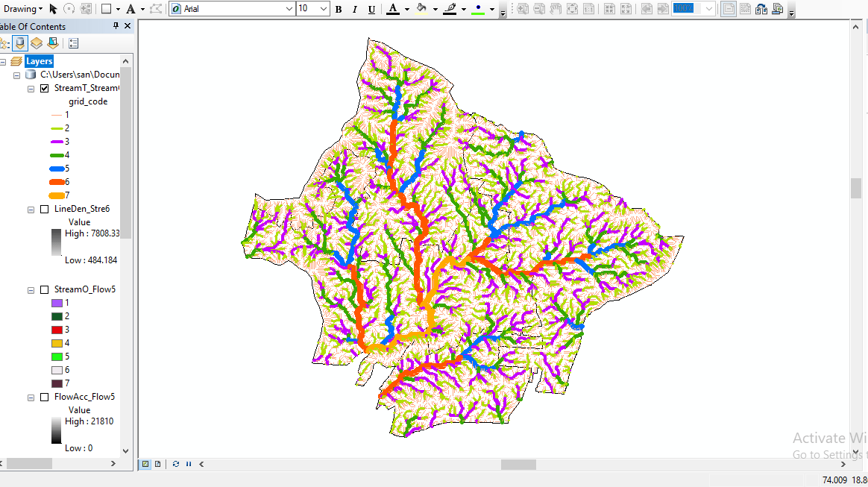This screenshot has width=868, height=487.
Task: Collapse the LineDen_Stre6 layer legend
Action: click(x=31, y=210)
